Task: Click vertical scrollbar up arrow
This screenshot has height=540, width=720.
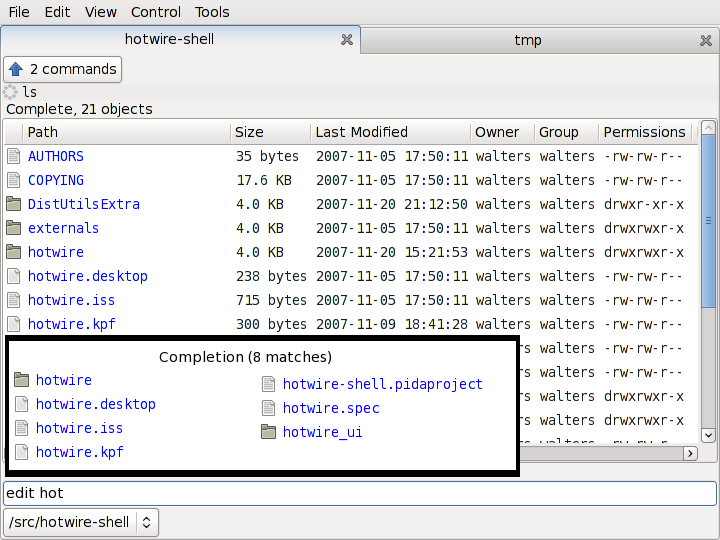Action: point(708,127)
